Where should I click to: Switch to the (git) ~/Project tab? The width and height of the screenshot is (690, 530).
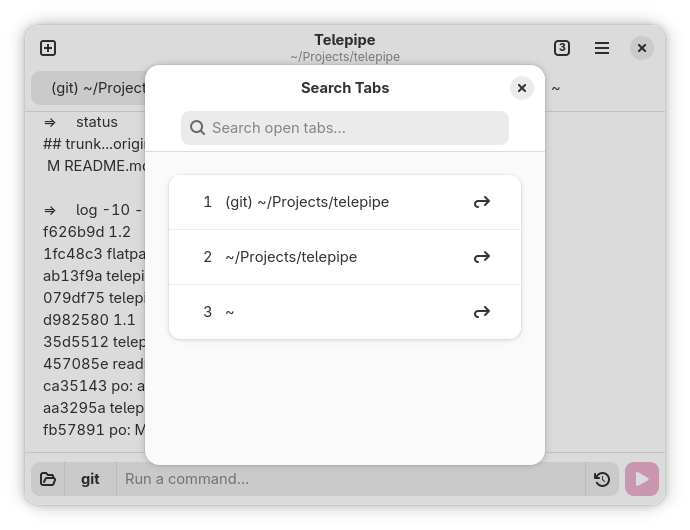(x=88, y=88)
